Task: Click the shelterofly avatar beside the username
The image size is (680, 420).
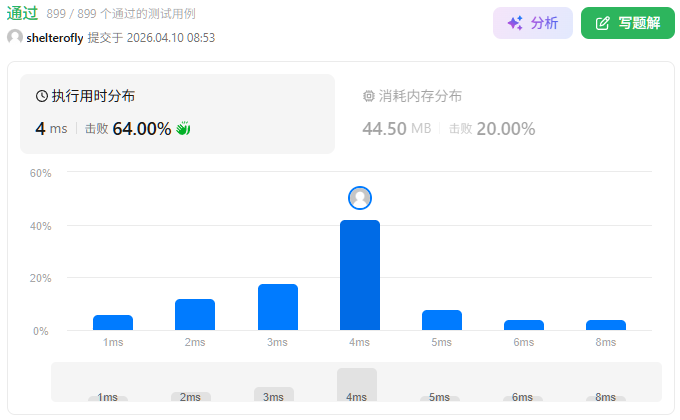Action: pos(15,37)
